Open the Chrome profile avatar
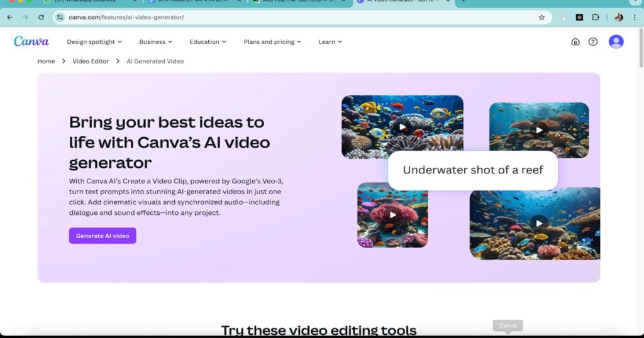644x338 pixels. [619, 17]
